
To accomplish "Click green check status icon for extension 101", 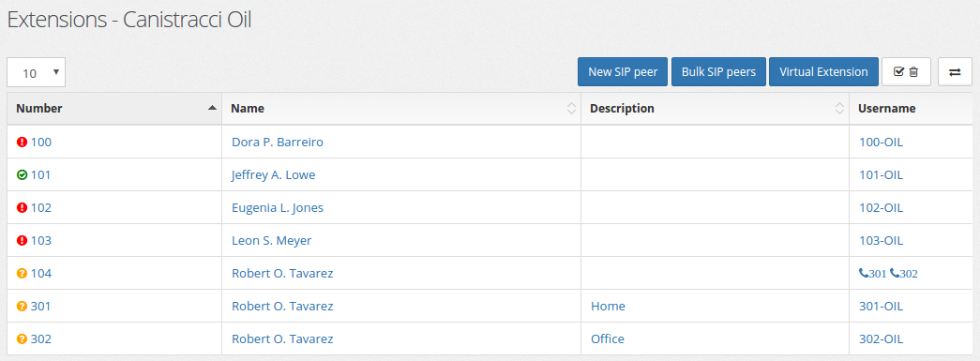I will pyautogui.click(x=22, y=175).
